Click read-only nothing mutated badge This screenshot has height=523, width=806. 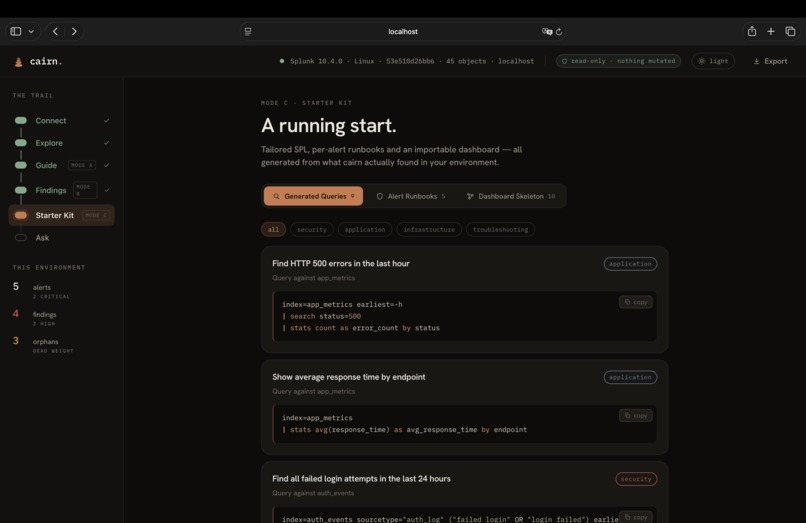[618, 61]
